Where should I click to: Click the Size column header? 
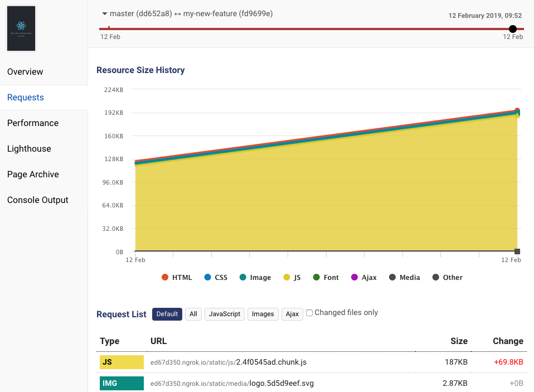(x=459, y=341)
